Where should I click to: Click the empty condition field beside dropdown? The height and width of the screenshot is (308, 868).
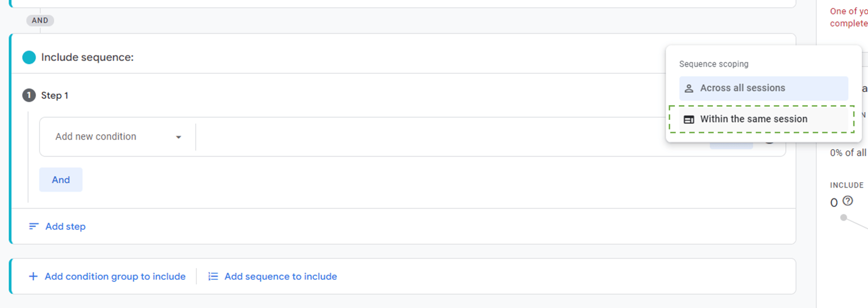point(434,137)
